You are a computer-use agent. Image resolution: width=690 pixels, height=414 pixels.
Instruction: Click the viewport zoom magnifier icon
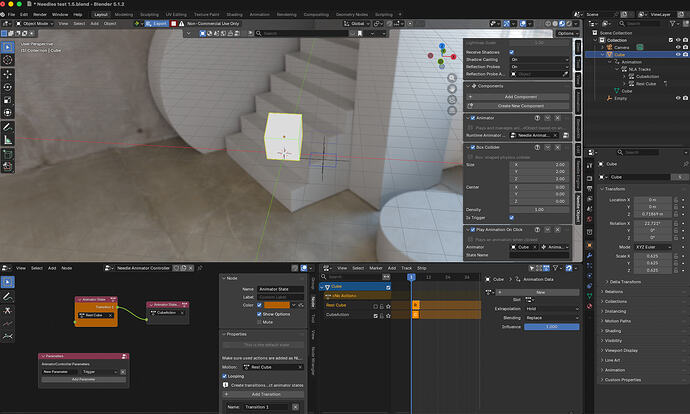452,78
